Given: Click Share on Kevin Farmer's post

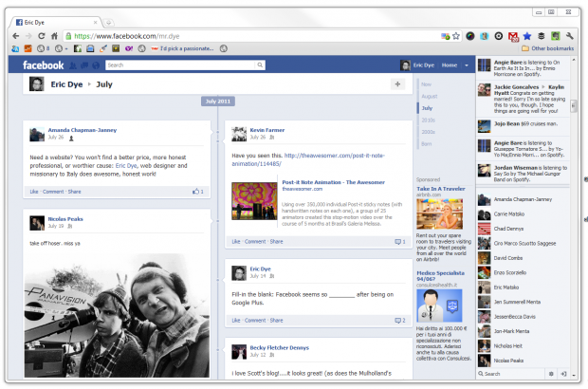Looking at the screenshot, I should pyautogui.click(x=276, y=242).
